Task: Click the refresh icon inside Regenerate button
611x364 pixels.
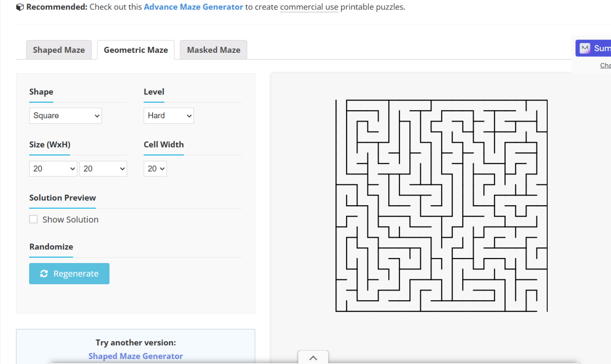Action: click(44, 273)
